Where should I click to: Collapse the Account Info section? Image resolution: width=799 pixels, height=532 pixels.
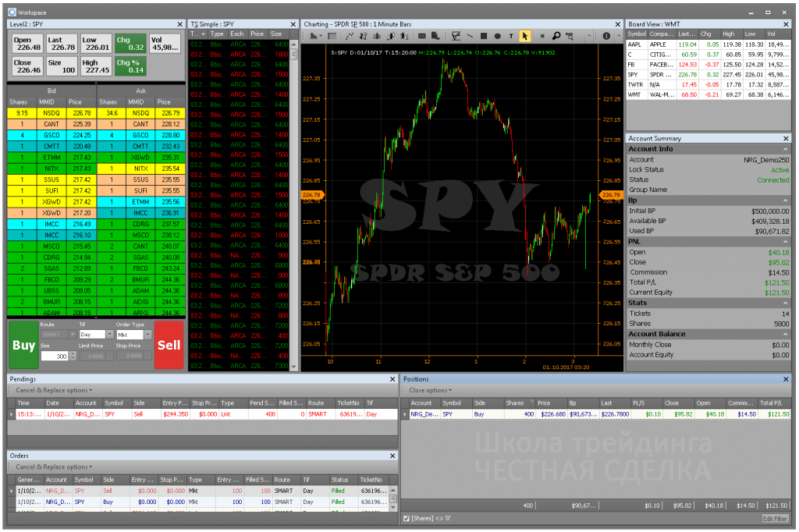pyautogui.click(x=785, y=149)
